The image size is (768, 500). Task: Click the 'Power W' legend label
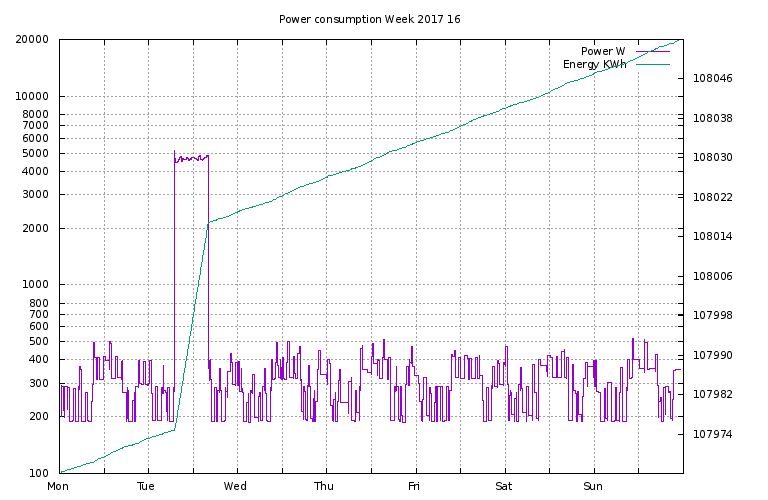click(x=603, y=51)
